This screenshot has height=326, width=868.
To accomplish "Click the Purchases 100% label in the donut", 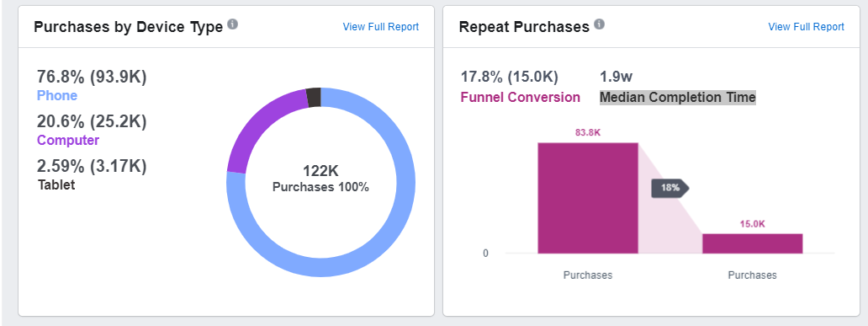I will (320, 187).
